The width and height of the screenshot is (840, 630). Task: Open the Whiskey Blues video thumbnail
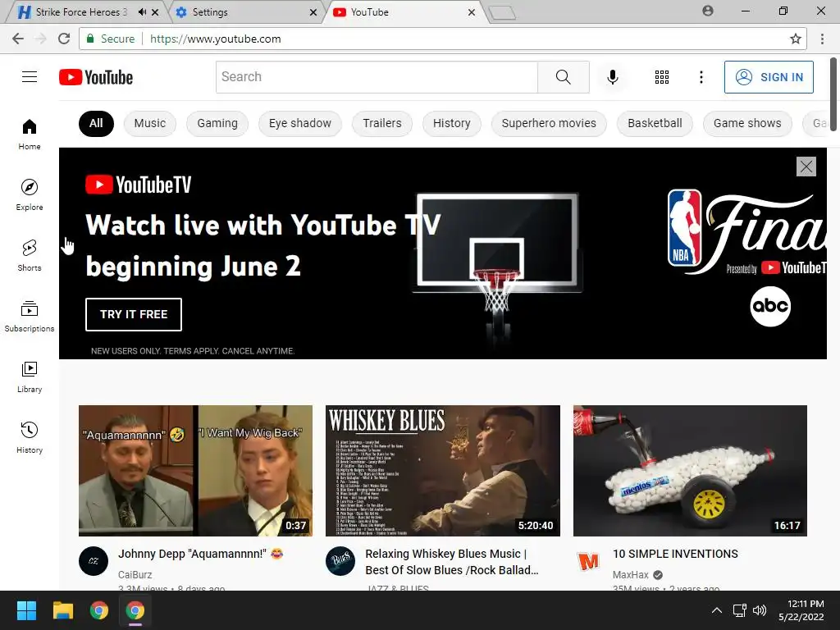[442, 470]
